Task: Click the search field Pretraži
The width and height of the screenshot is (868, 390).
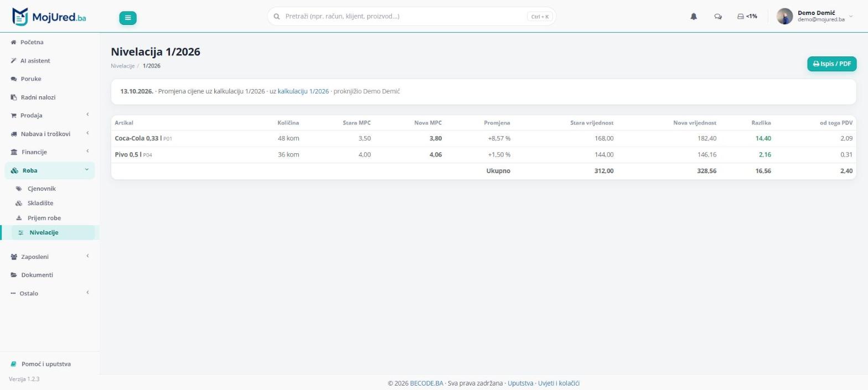Action: (411, 17)
